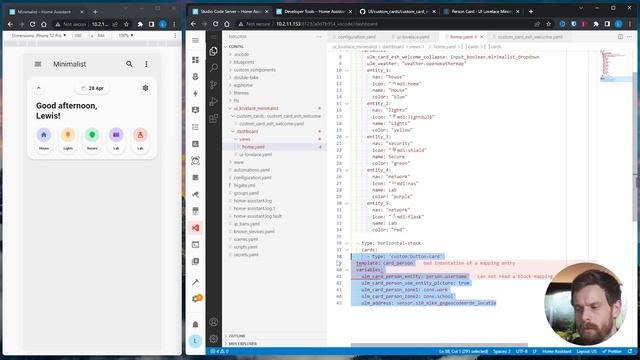Collapse the dashboard folder in explorer
Screen dimensions: 640x360
pyautogui.click(x=247, y=131)
